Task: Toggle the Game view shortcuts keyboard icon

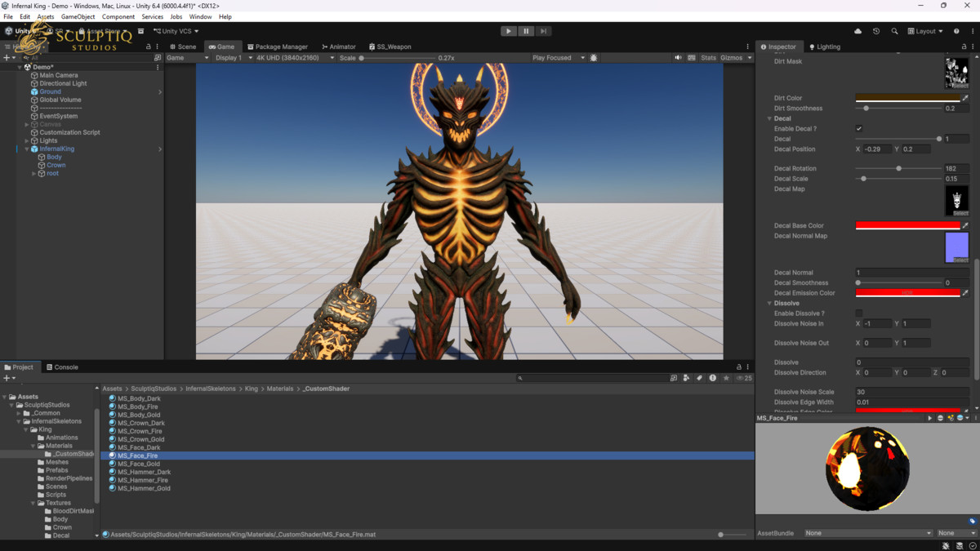Action: [692, 58]
